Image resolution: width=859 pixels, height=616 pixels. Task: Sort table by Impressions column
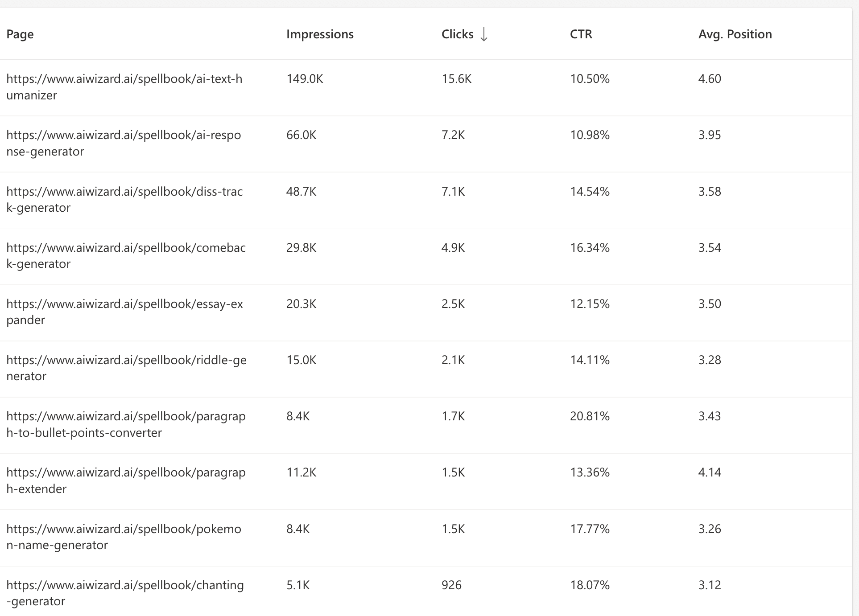pos(320,34)
